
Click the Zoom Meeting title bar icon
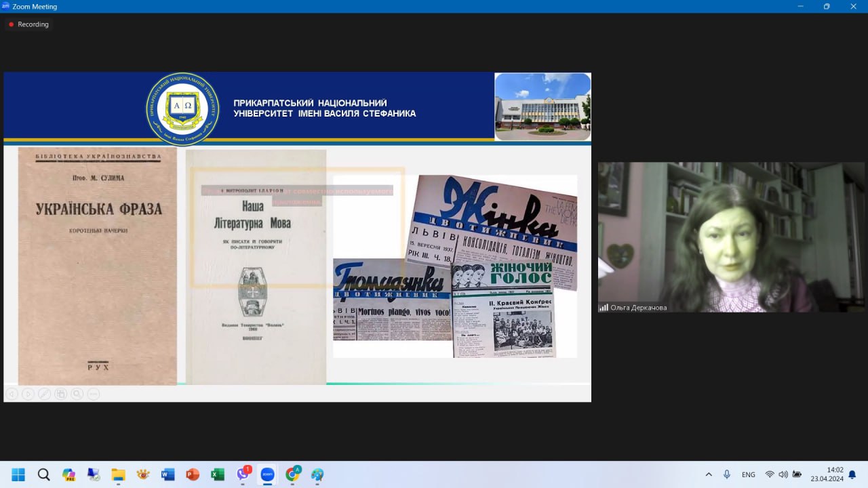tap(6, 6)
